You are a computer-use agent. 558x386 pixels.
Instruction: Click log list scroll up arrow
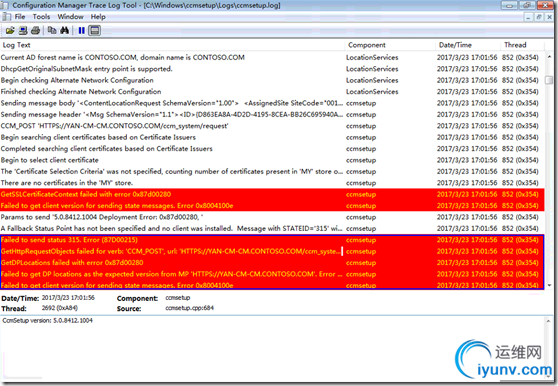(549, 57)
